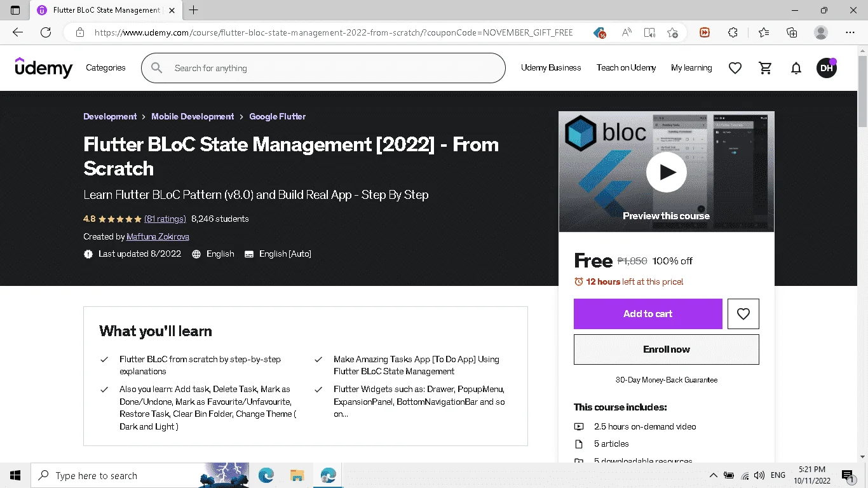868x488 pixels.
Task: Click the Enroll now button
Action: click(x=667, y=349)
